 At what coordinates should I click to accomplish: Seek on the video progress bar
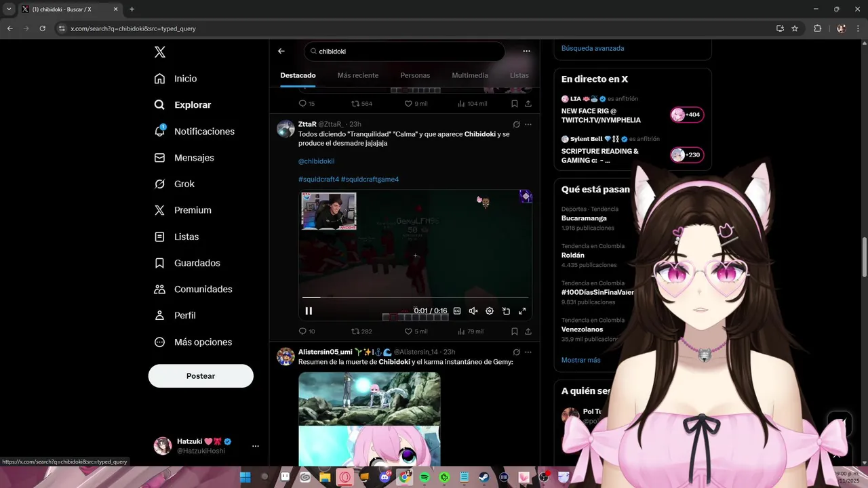tap(415, 297)
